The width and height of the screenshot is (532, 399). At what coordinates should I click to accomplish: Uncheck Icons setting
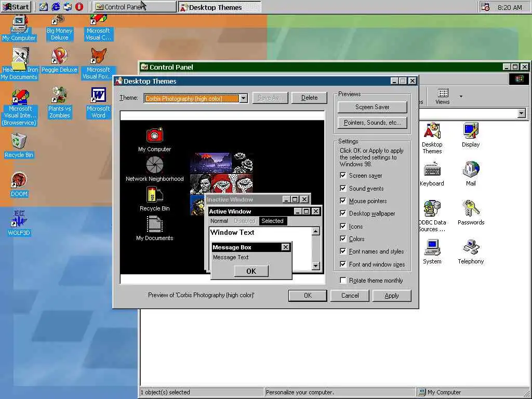(x=343, y=226)
